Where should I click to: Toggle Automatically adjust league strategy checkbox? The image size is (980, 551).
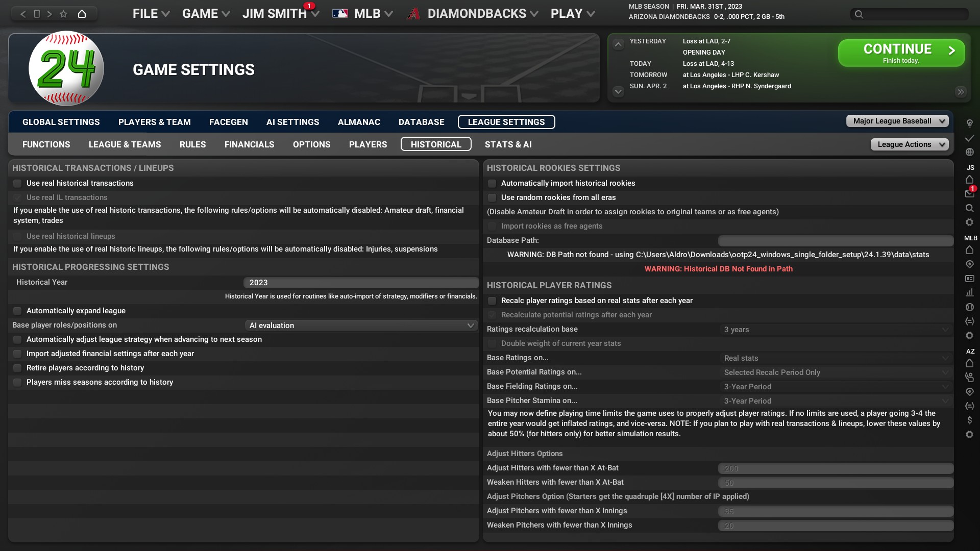point(17,339)
